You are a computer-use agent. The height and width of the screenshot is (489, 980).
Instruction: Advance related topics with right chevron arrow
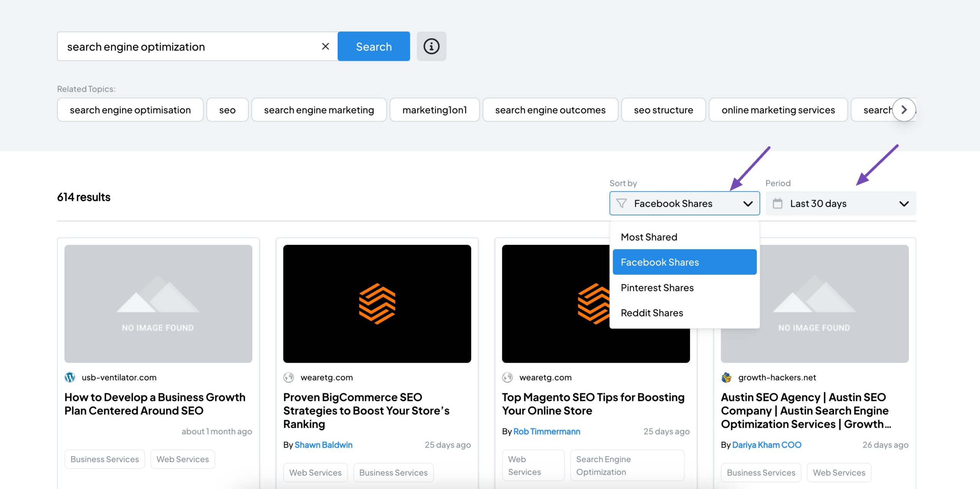[x=904, y=110]
